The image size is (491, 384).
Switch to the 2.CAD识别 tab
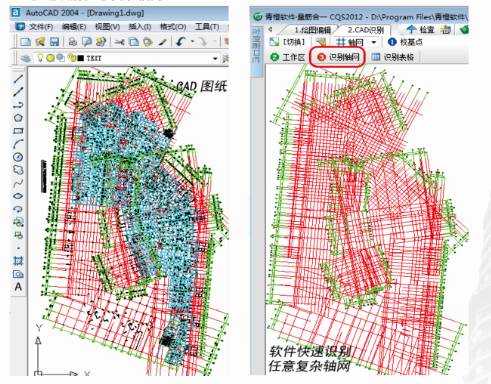366,30
